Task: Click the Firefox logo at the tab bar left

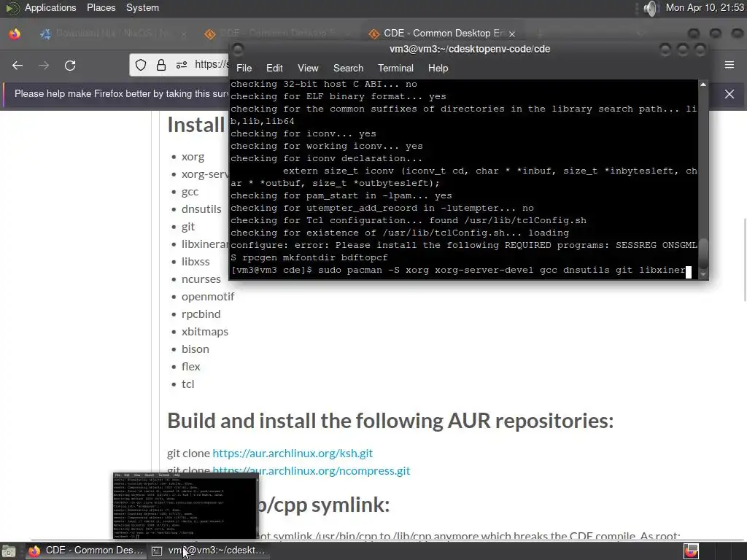Action: [x=15, y=34]
